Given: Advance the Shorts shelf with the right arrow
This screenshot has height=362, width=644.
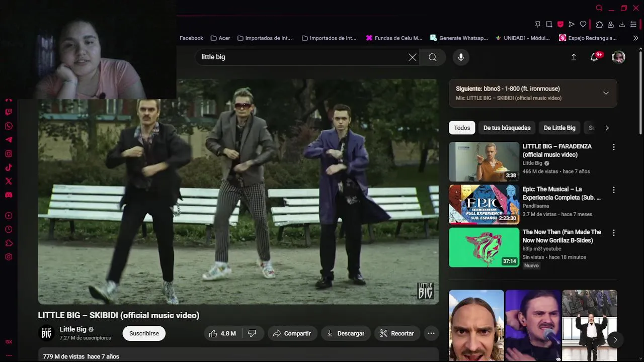Looking at the screenshot, I should click(x=615, y=340).
